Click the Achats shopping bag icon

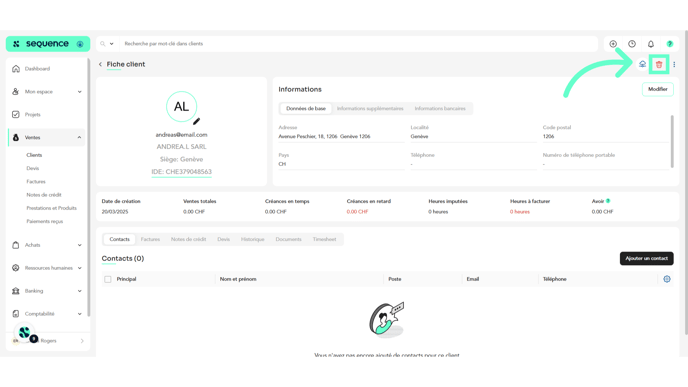coord(16,245)
